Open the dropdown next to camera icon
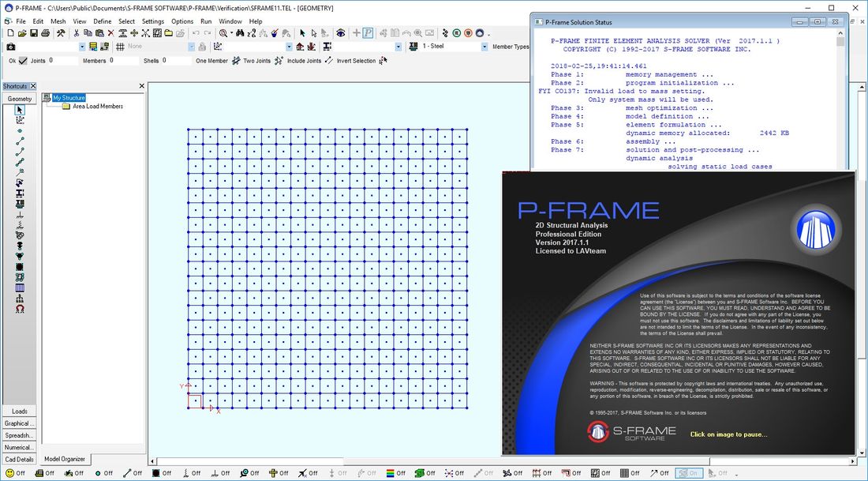 (82, 47)
